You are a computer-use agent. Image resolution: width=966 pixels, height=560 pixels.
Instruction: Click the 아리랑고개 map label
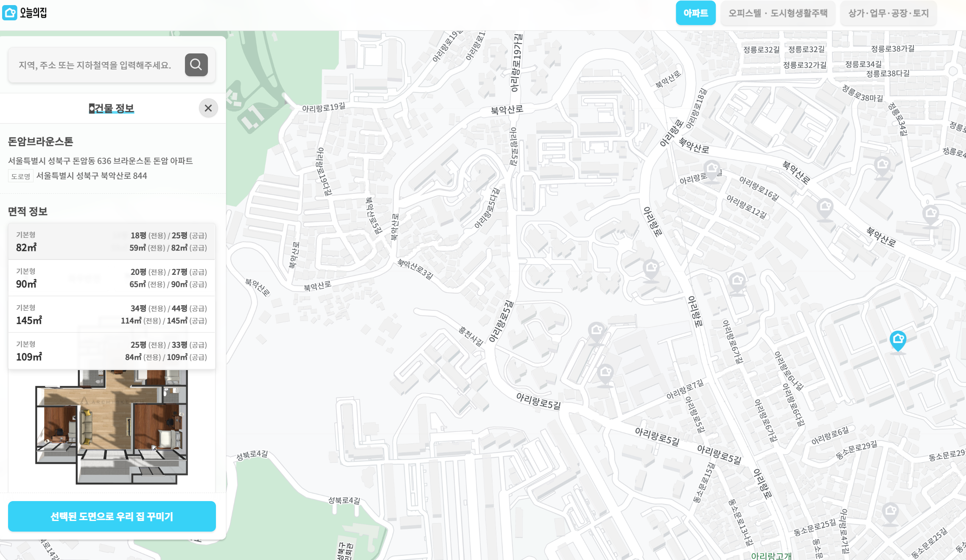tap(771, 555)
